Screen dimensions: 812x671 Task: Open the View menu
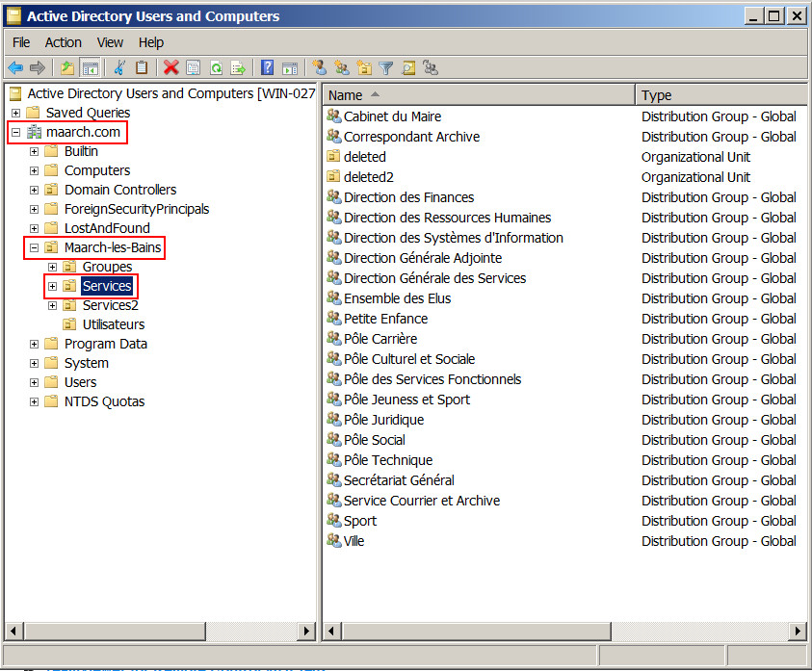pyautogui.click(x=110, y=42)
